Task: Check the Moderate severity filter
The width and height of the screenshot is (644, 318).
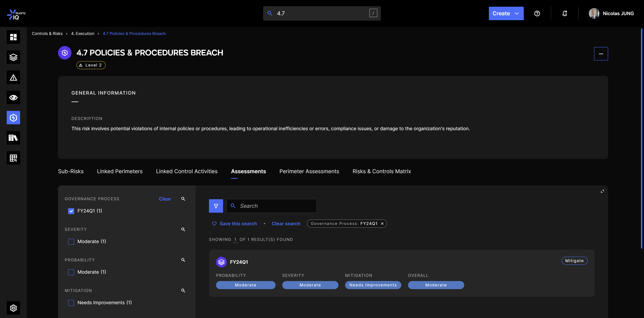Action: coord(71,242)
